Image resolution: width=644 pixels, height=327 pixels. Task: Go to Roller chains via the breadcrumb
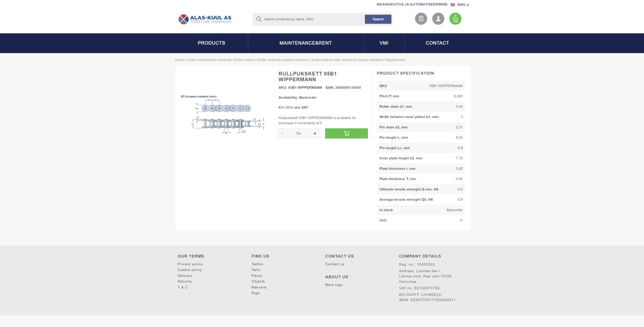coord(244,60)
